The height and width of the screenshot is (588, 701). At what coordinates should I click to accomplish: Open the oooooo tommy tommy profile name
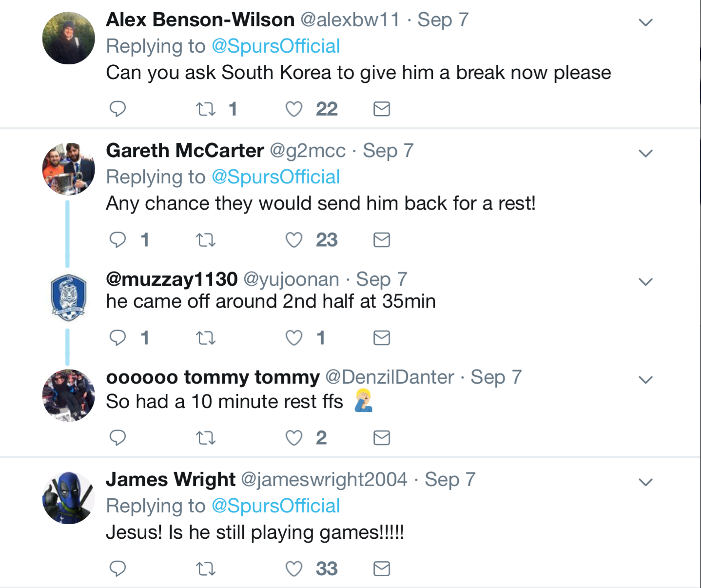tap(213, 377)
